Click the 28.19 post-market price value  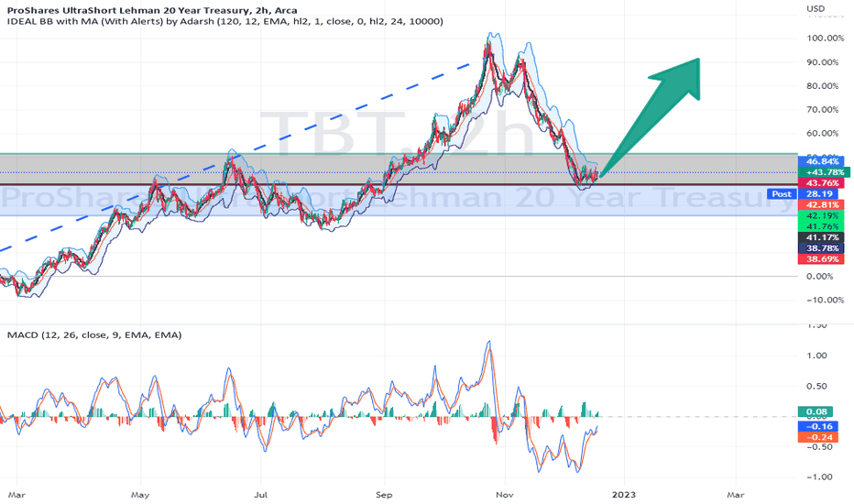coord(818,194)
